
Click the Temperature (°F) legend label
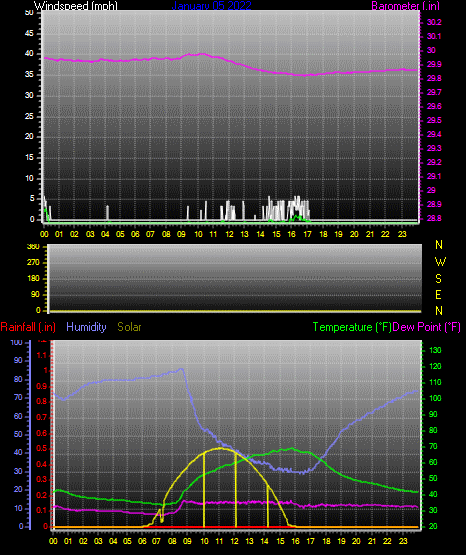(x=352, y=327)
